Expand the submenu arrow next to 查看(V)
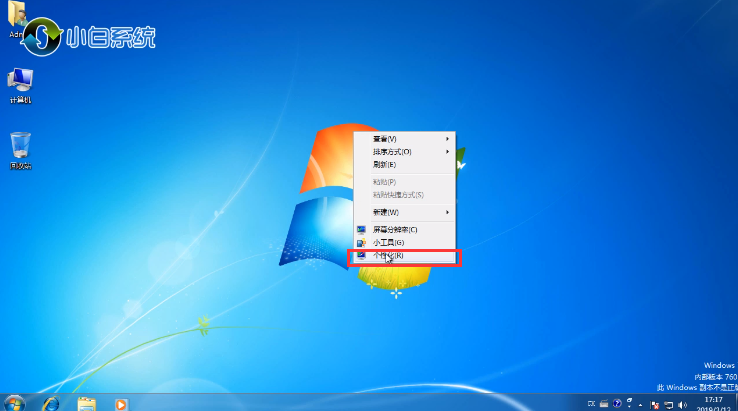738x411 pixels. [447, 139]
